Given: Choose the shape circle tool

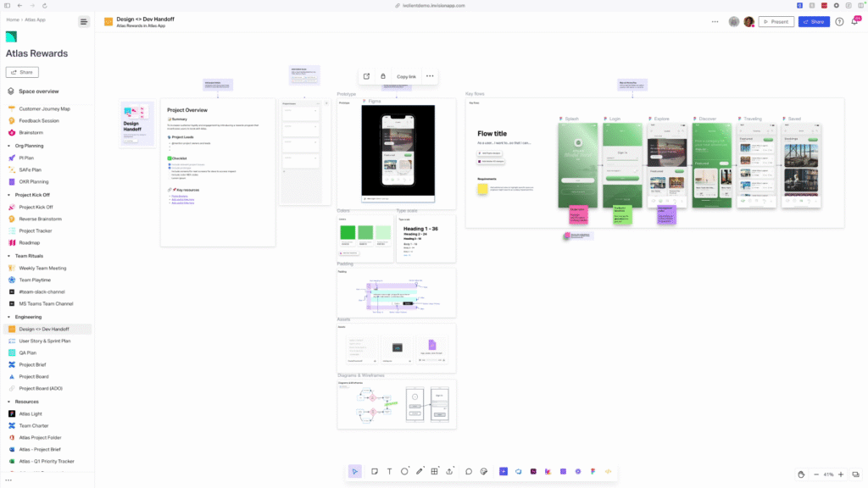Looking at the screenshot, I should [x=404, y=471].
